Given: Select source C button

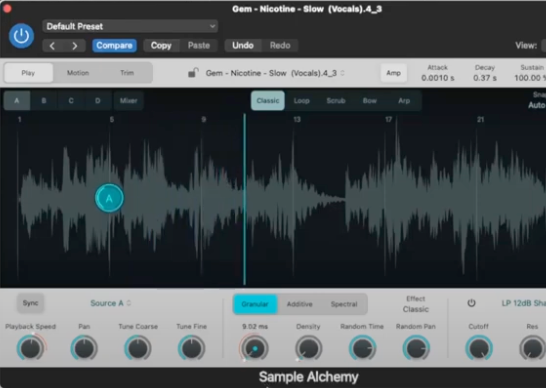Looking at the screenshot, I should tap(71, 101).
